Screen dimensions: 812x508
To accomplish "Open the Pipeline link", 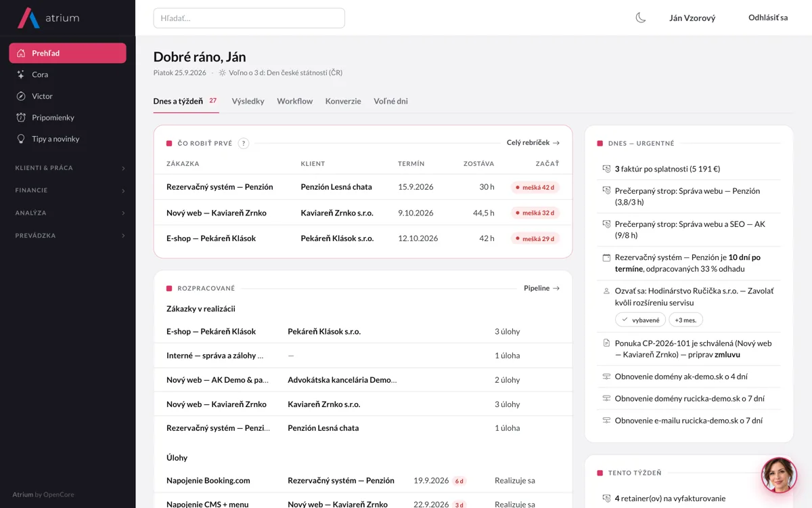I will pos(542,289).
